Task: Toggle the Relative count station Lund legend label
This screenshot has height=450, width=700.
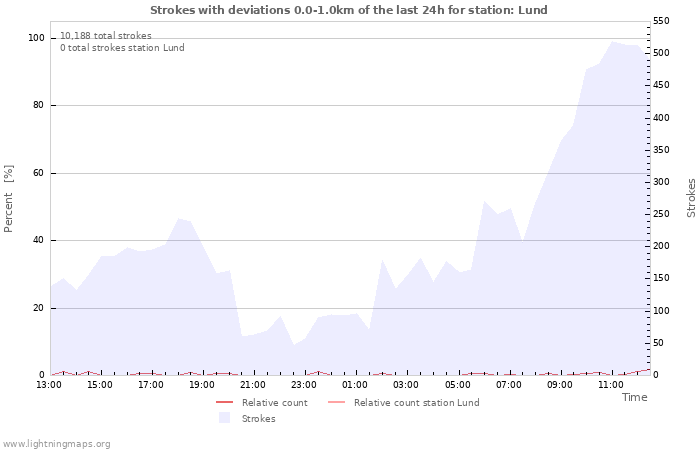Action: pyautogui.click(x=416, y=403)
